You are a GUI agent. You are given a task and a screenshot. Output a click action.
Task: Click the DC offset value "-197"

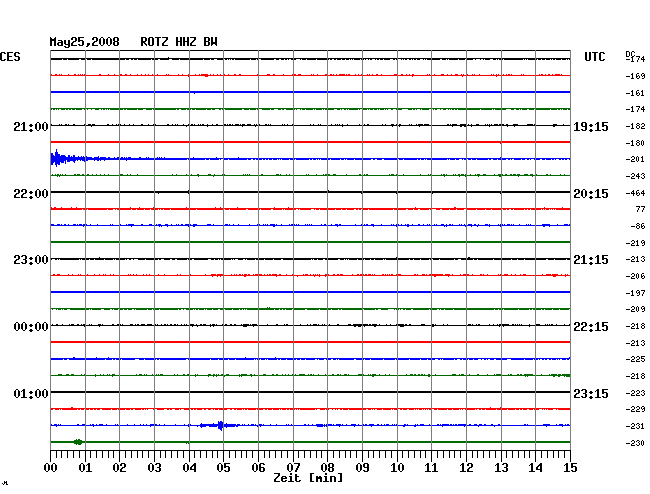pyautogui.click(x=635, y=293)
